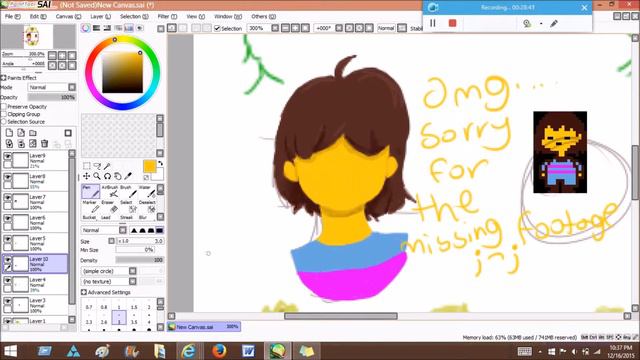Delete the current layer with trash icon
The height and width of the screenshot is (360, 640).
(x=44, y=143)
